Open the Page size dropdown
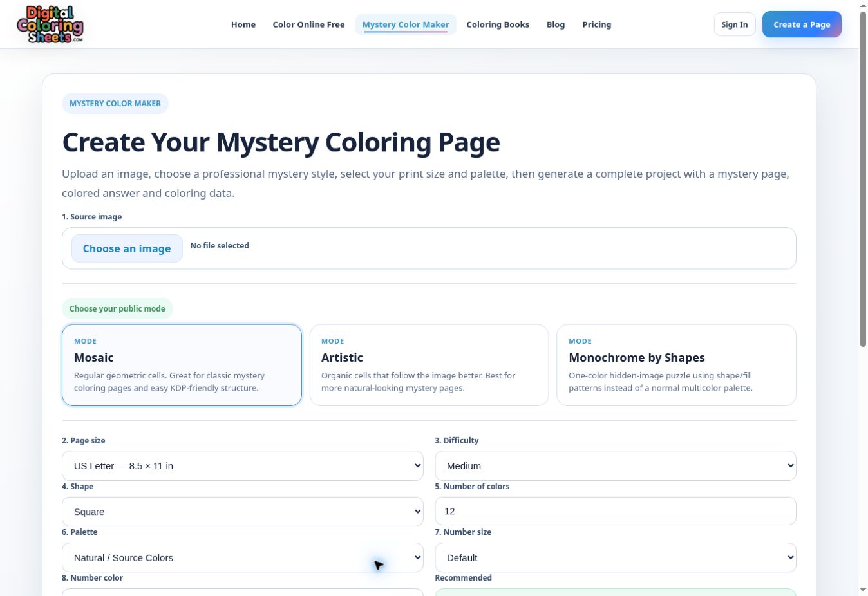This screenshot has width=868, height=596. pos(243,465)
